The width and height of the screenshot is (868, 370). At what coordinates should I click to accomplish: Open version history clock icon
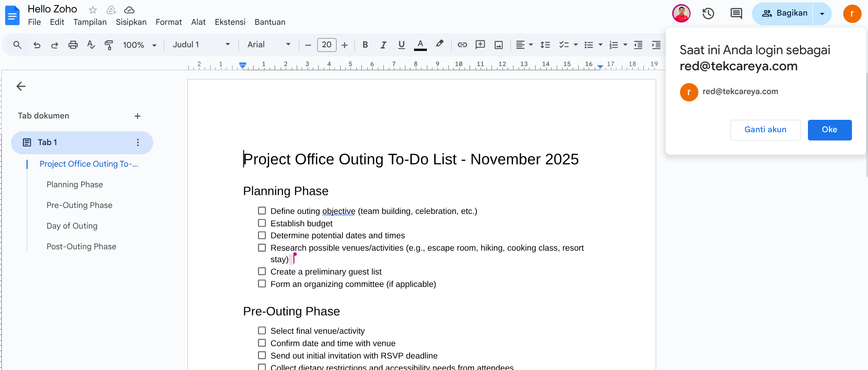708,13
